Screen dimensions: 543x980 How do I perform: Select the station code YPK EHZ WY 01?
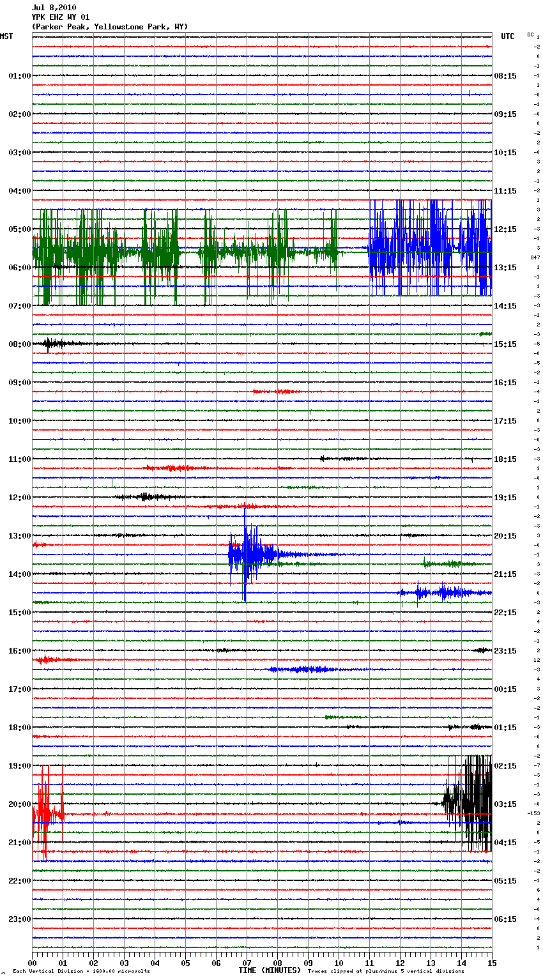61,17
